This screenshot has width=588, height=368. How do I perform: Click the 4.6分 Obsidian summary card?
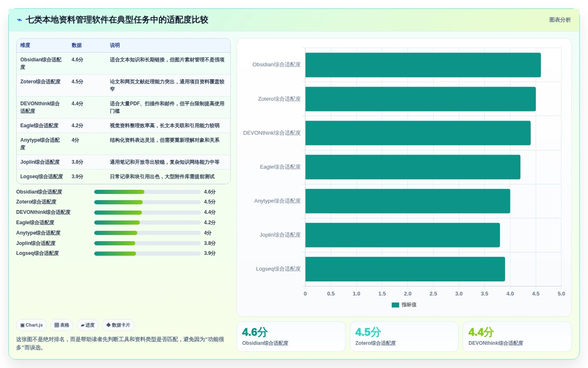(x=291, y=337)
